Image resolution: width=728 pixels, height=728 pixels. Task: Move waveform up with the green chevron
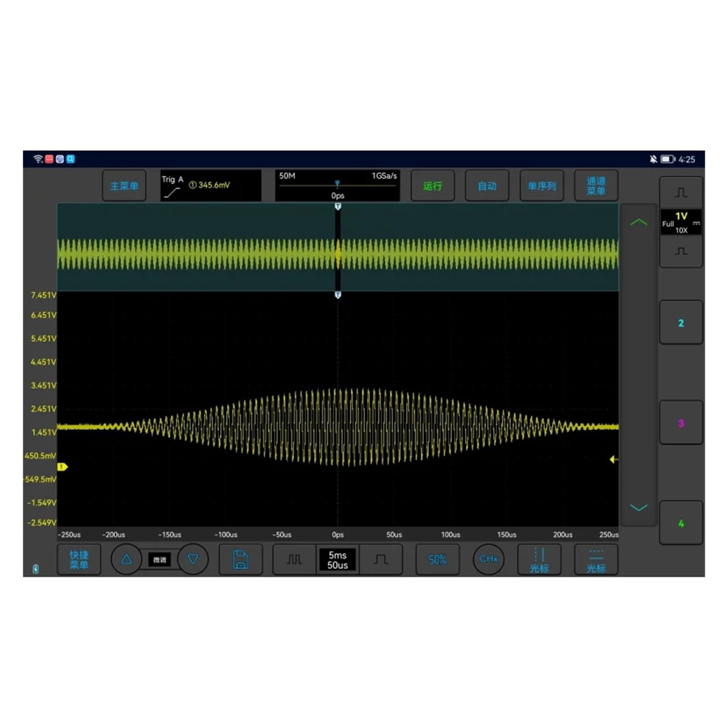639,222
